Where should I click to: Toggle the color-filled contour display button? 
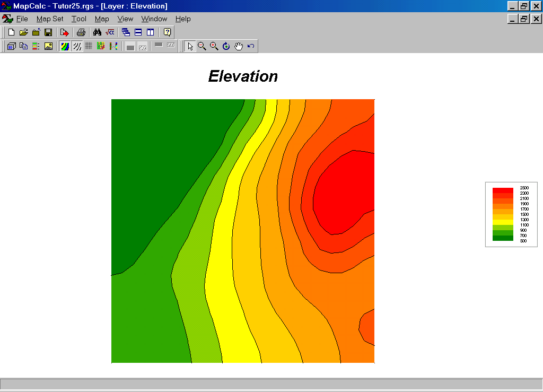pos(65,46)
